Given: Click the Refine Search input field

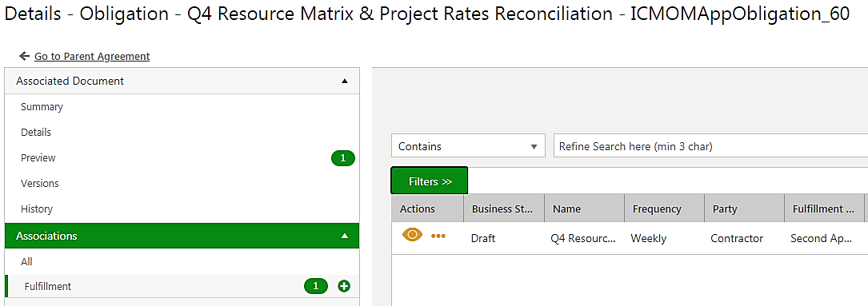Looking at the screenshot, I should point(710,147).
